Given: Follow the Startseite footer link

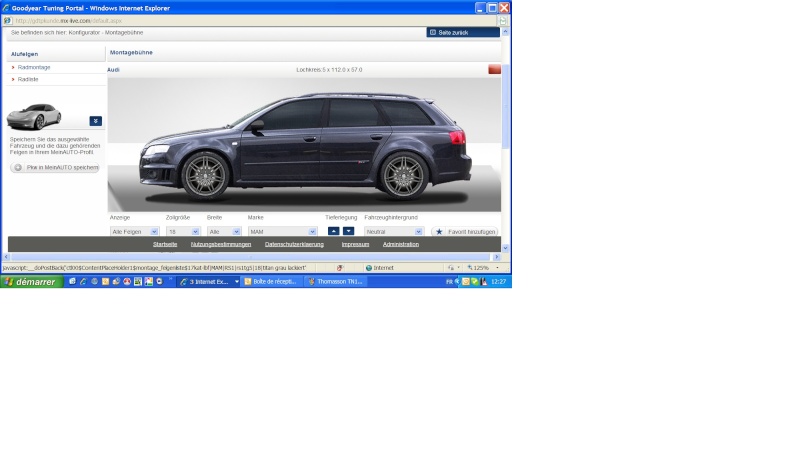Looking at the screenshot, I should 165,244.
